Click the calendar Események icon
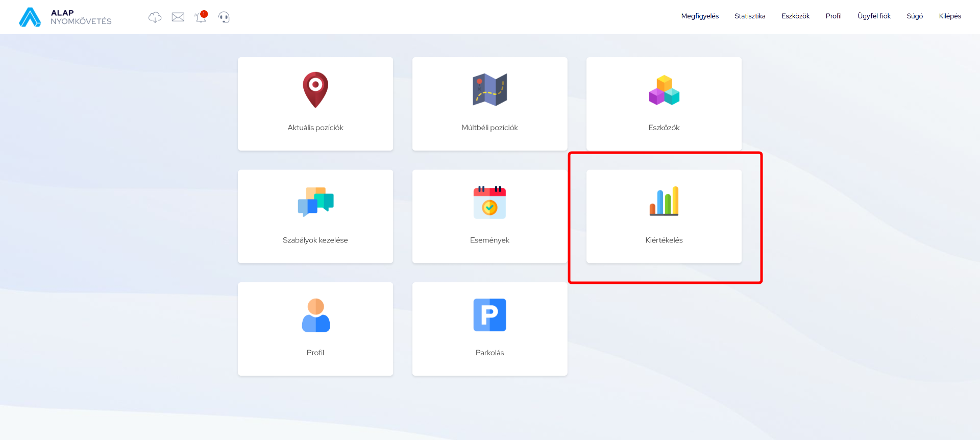The image size is (980, 440). [x=489, y=202]
